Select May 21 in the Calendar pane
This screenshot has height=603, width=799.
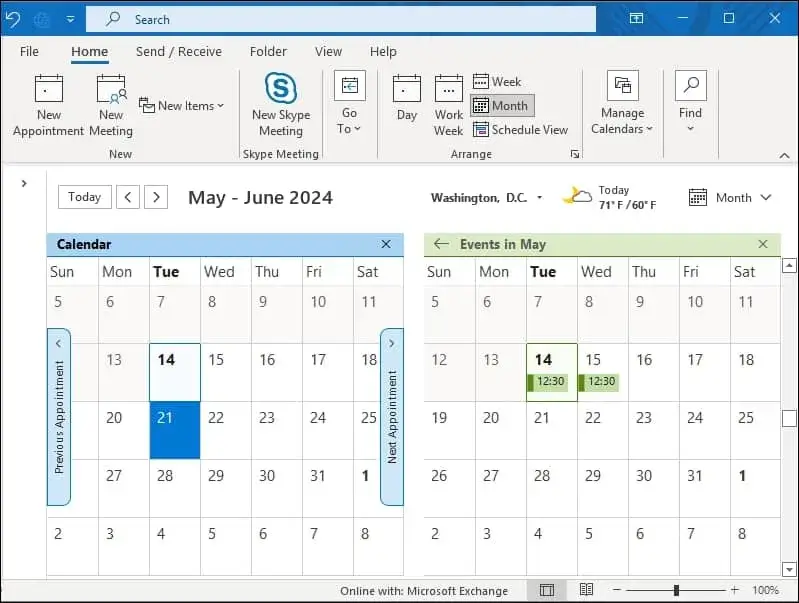pyautogui.click(x=175, y=430)
